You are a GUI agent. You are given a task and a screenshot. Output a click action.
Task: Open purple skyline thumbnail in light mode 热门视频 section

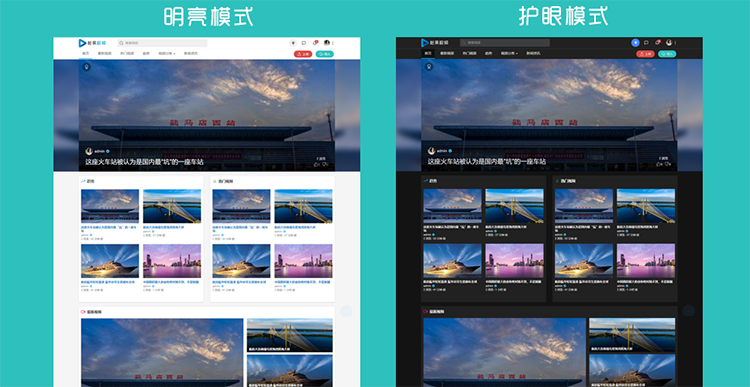click(303, 261)
